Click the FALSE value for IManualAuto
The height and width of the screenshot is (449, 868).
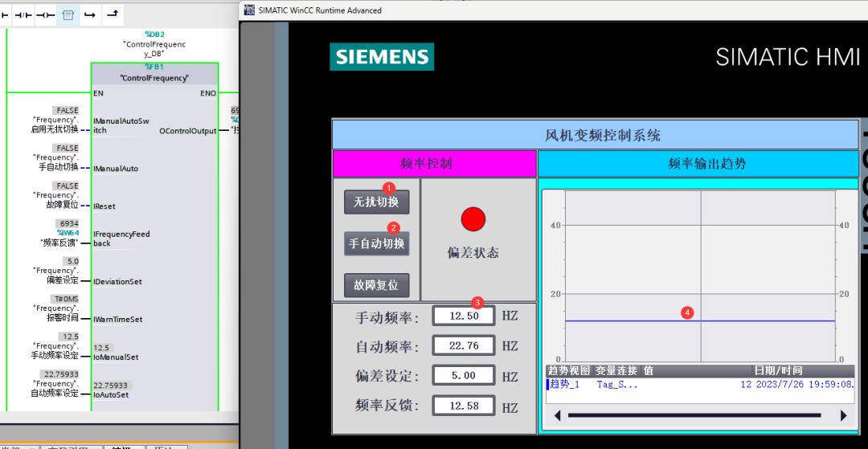pyautogui.click(x=65, y=148)
